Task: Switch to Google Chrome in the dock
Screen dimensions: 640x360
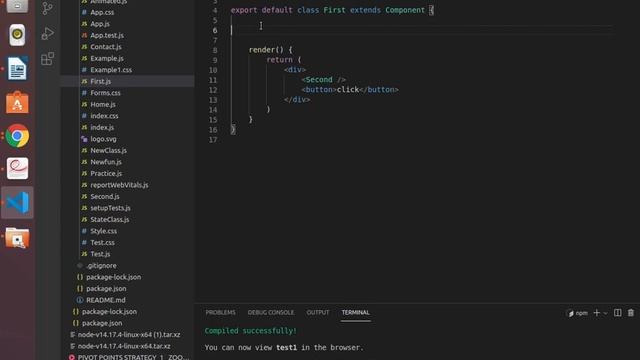Action: [x=17, y=136]
